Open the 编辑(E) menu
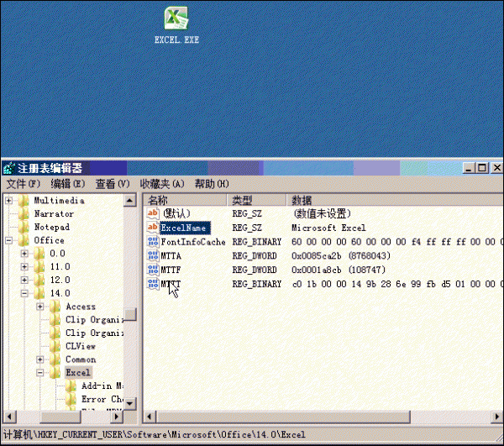 tap(68, 184)
